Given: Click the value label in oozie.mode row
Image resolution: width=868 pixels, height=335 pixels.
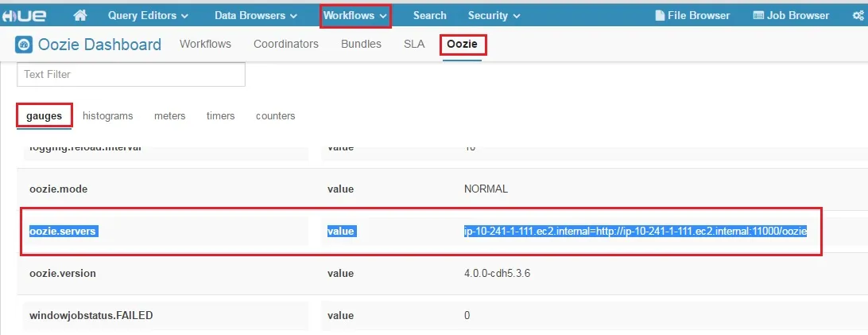Looking at the screenshot, I should [340, 189].
